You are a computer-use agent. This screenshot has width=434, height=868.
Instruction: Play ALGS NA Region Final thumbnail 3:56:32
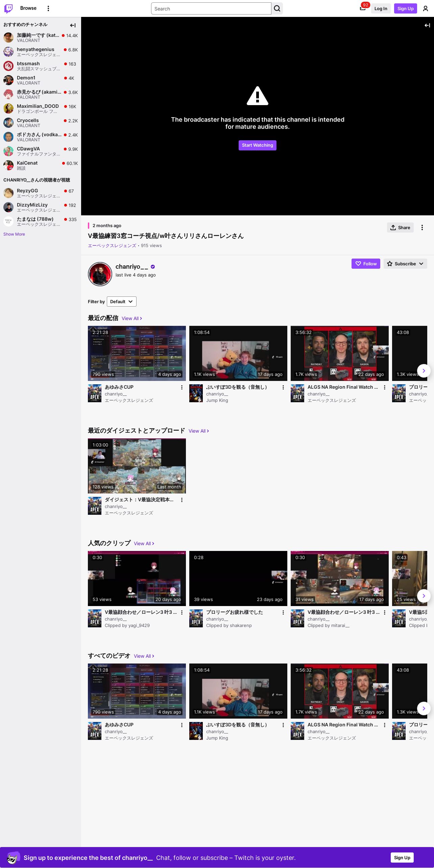click(340, 353)
